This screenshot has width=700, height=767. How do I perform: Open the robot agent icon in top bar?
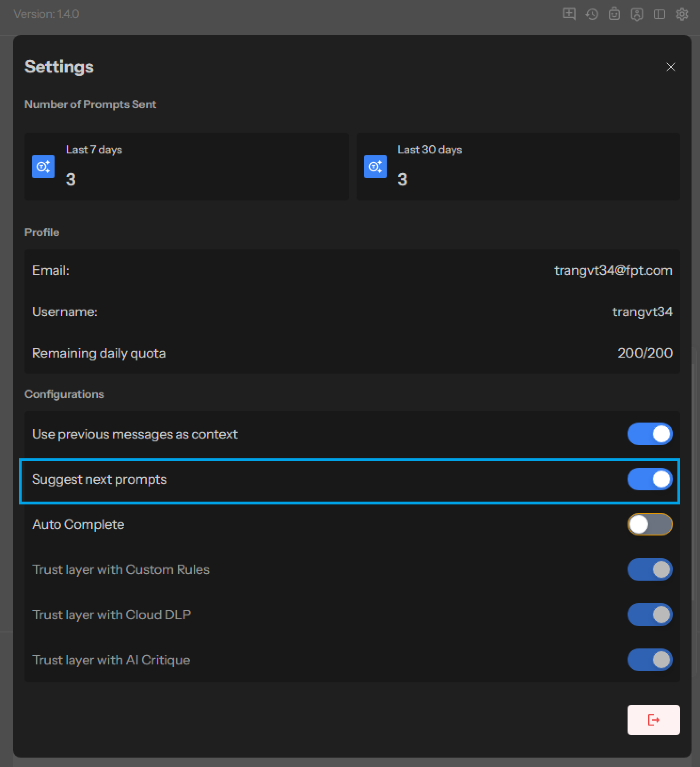(x=614, y=14)
